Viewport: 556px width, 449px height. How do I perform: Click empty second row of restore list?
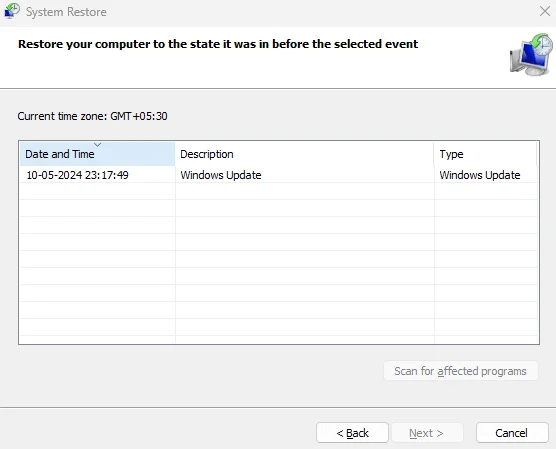pyautogui.click(x=279, y=192)
